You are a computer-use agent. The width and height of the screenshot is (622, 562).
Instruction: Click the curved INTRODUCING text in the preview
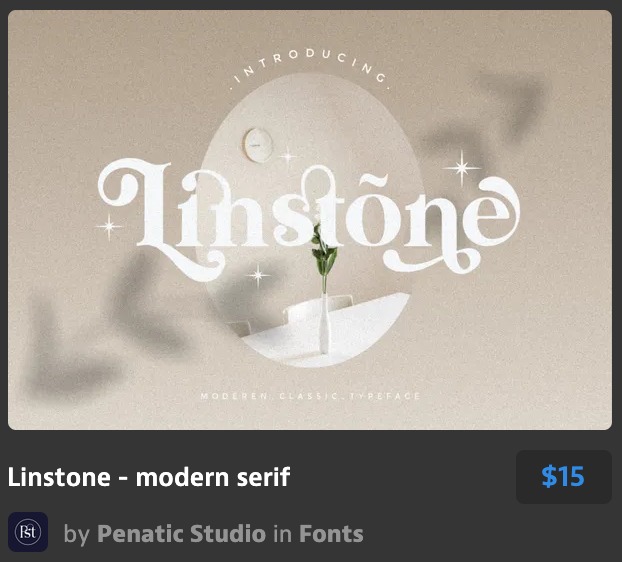[x=311, y=67]
